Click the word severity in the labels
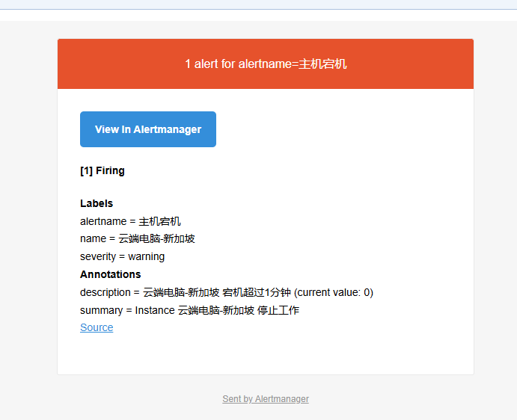 click(x=98, y=256)
